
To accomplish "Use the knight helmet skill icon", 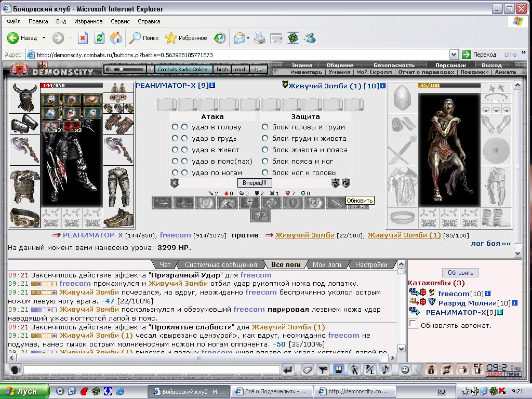I will 249,203.
